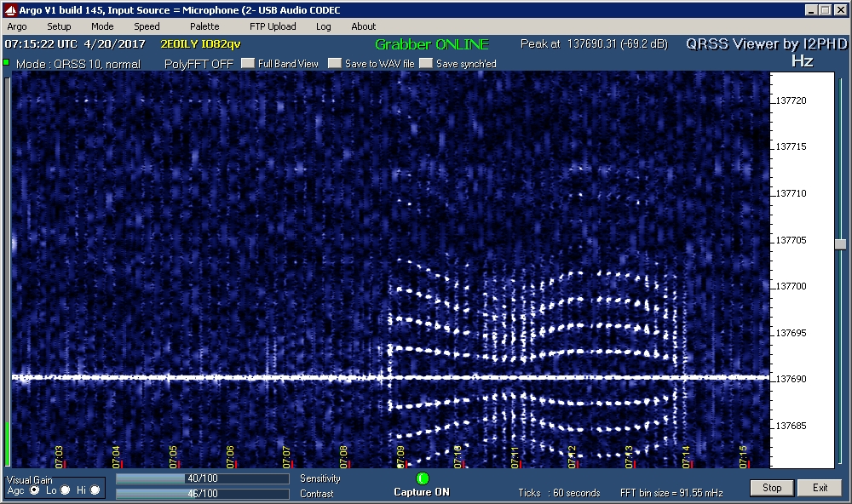Viewport: 852px width, 504px height.
Task: Click the Ticks : 60 seconds label
Action: pyautogui.click(x=559, y=493)
